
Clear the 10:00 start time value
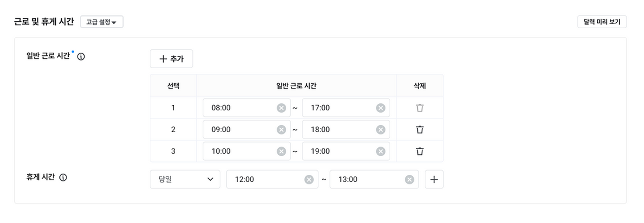281,151
